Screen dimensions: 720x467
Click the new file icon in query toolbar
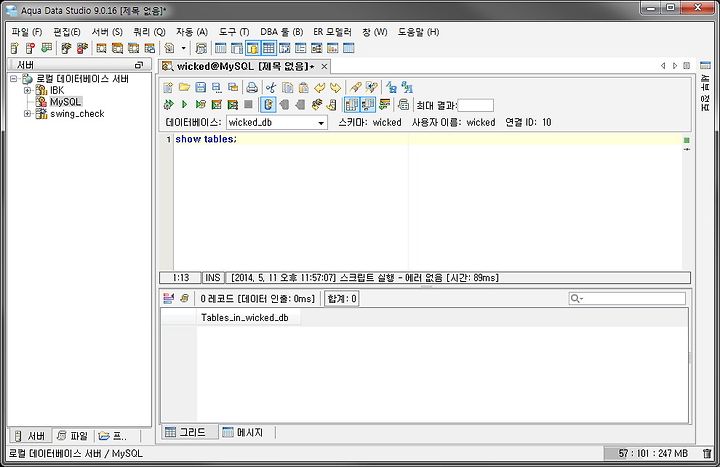pyautogui.click(x=168, y=87)
